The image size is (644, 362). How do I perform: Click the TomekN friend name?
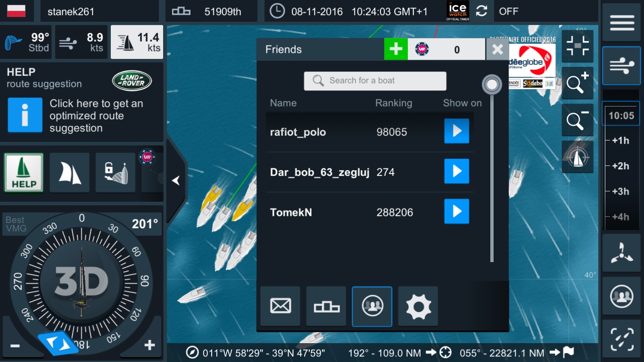291,213
